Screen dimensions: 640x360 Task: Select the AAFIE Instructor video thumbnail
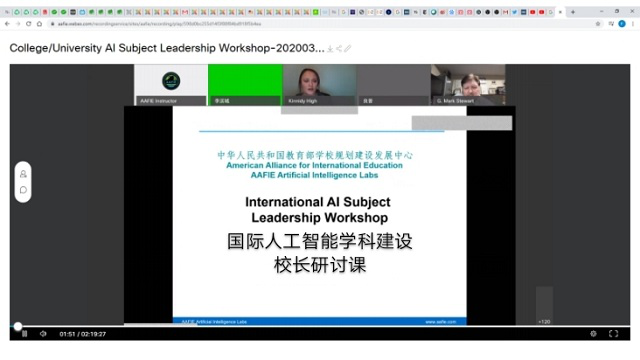click(171, 85)
